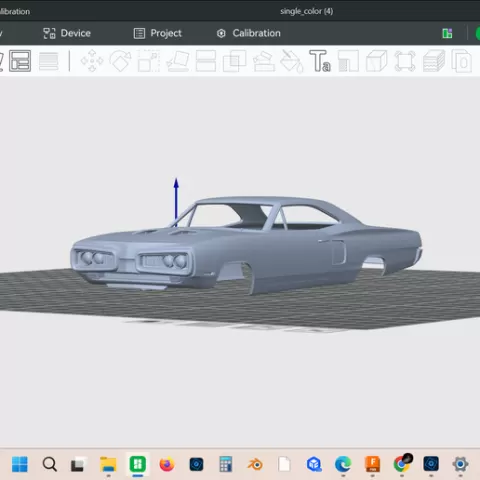The height and width of the screenshot is (480, 480).
Task: Open the Text shape tool
Action: coord(320,61)
